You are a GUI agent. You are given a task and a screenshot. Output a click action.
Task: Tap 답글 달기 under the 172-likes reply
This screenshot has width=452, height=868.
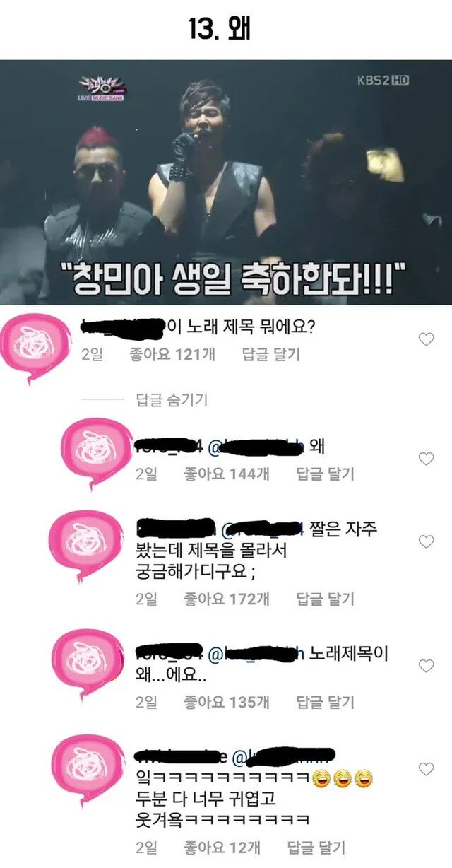(x=325, y=599)
